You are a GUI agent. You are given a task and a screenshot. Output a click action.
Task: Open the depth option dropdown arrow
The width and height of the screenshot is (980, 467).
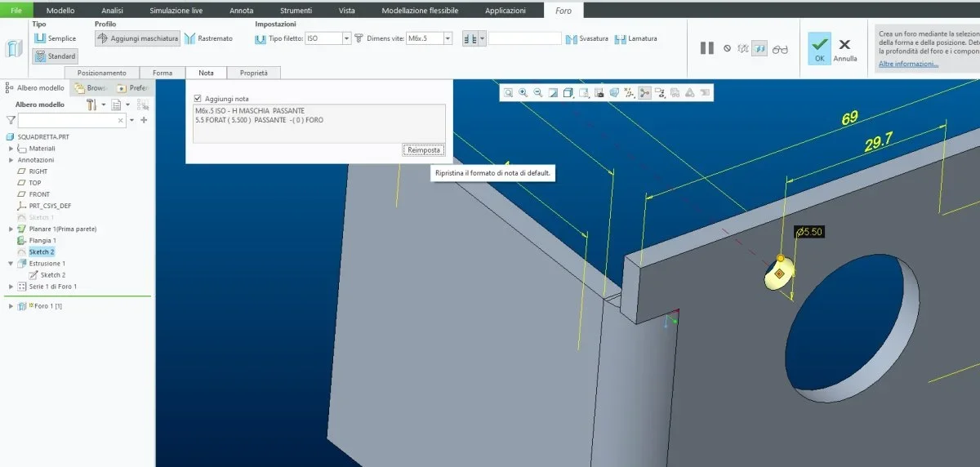pos(483,38)
